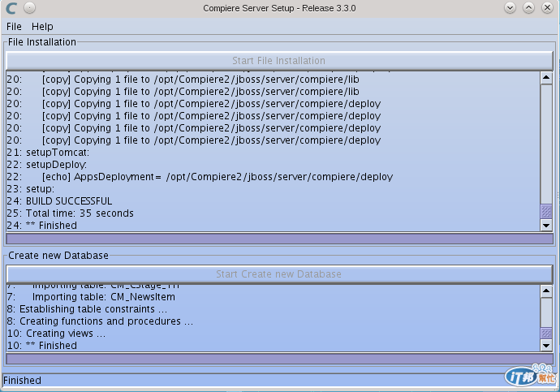The width and height of the screenshot is (560, 392).
Task: Click the Compiere C window menu icon
Action: click(11, 8)
